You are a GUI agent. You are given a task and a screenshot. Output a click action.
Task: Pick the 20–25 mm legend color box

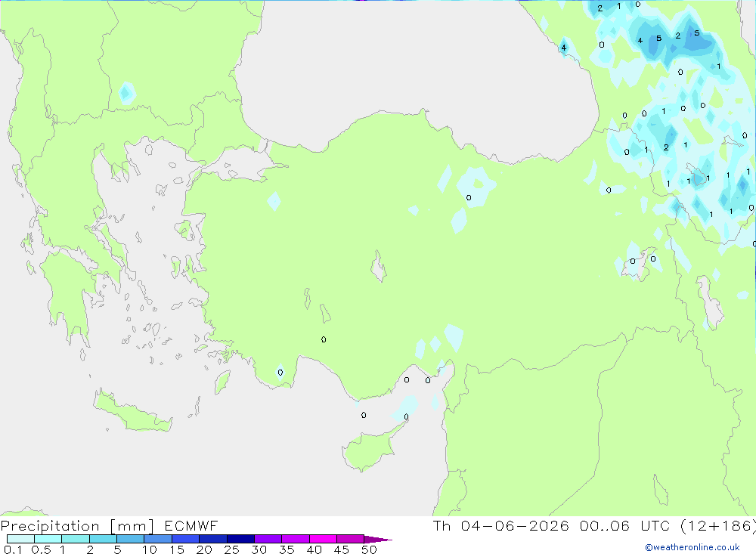coord(212,539)
